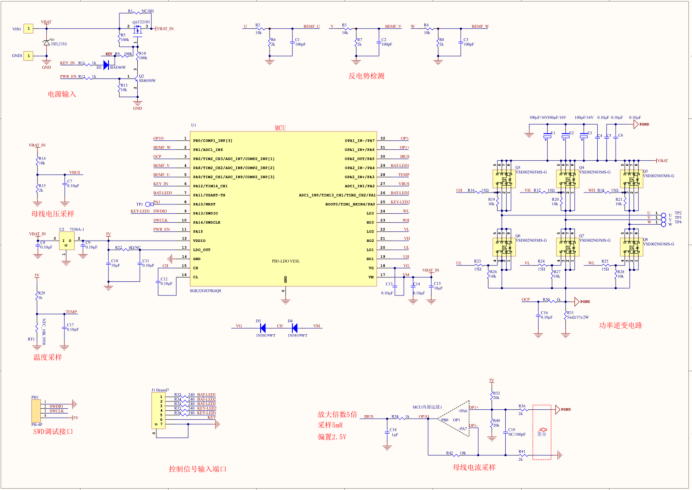Select the D1 protection diode beside VIN1

tap(46, 42)
